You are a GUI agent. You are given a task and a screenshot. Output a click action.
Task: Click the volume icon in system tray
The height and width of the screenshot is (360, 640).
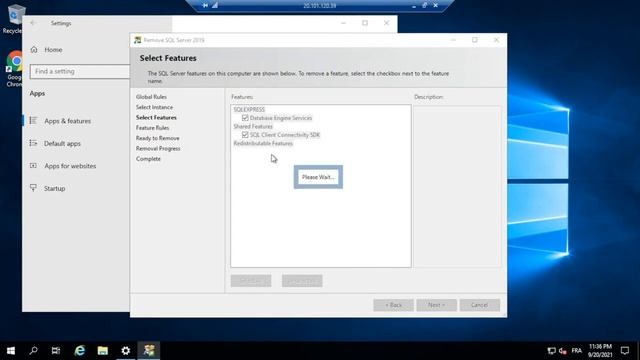point(562,351)
